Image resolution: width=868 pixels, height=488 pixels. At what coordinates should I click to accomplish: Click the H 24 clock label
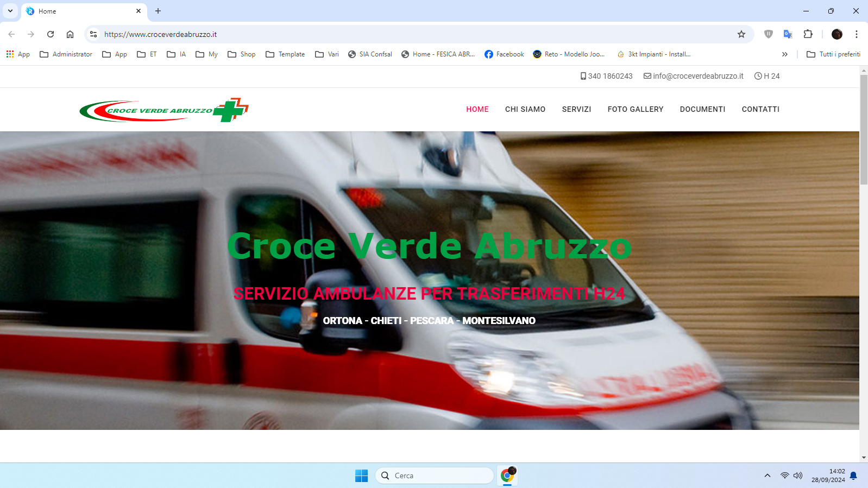pos(767,76)
